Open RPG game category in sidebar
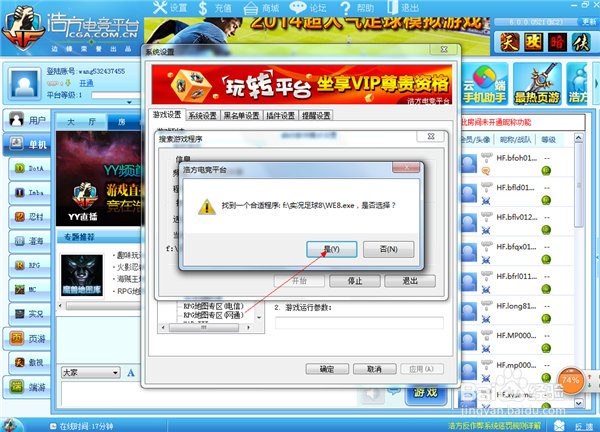The width and height of the screenshot is (600, 432). [30, 265]
